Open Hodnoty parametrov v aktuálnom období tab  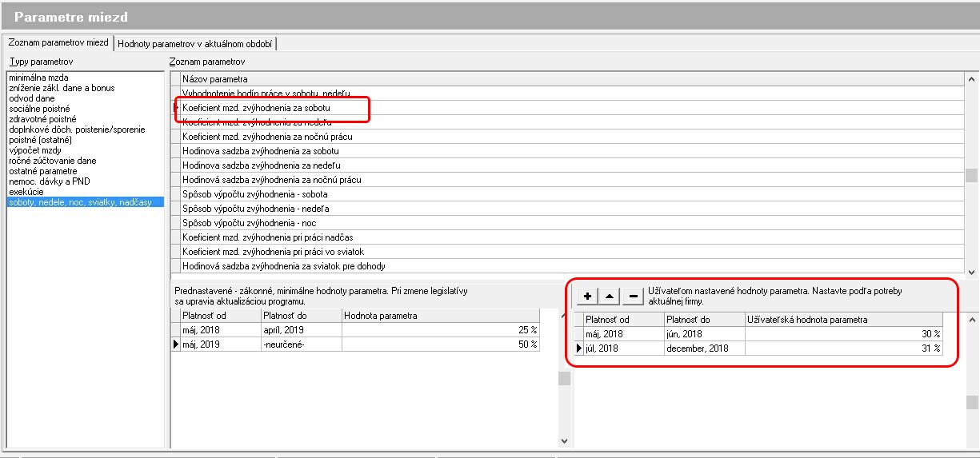tap(195, 44)
